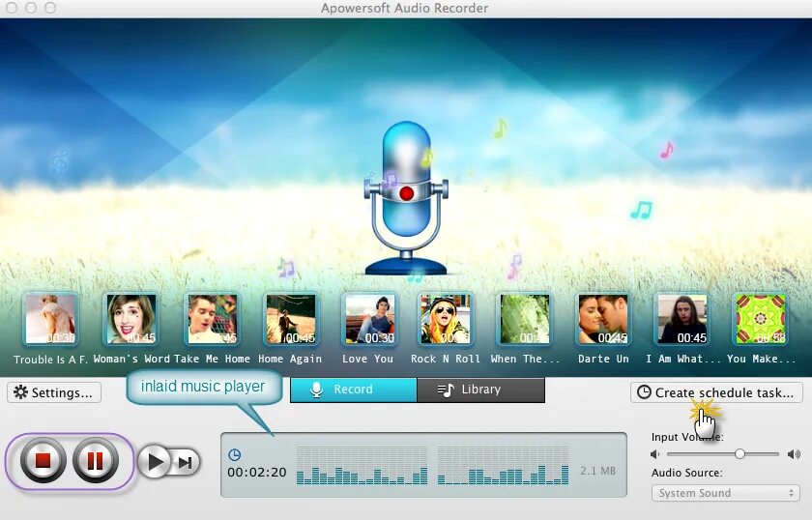Open Settings with the gear icon
Image resolution: width=812 pixels, height=520 pixels.
(54, 392)
